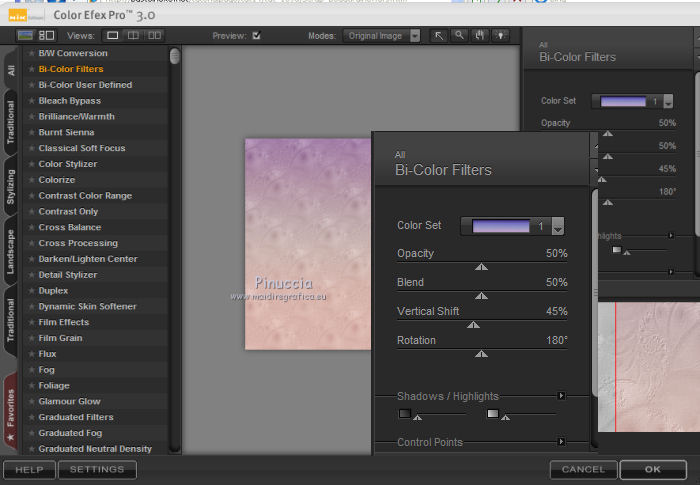Select Cross Balance filter

coord(70,227)
